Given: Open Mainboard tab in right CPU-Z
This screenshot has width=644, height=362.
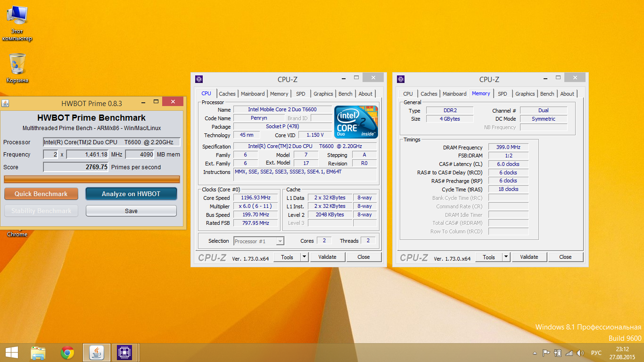Looking at the screenshot, I should [x=454, y=94].
